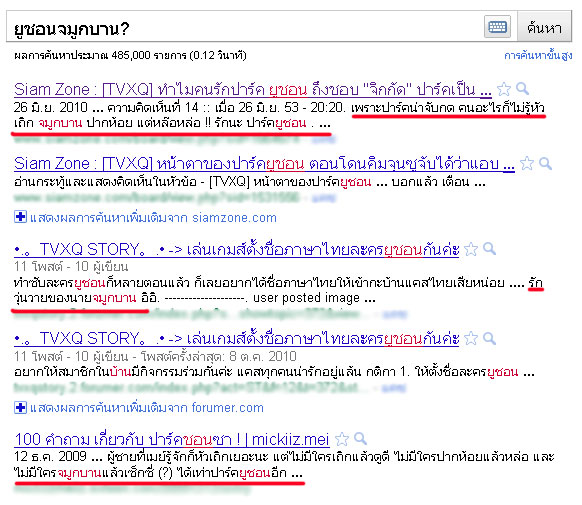Open first TVXQ STORY result with 11 โพสต์ - 10 ผู้เขียน
582x505 pixels.
(236, 249)
